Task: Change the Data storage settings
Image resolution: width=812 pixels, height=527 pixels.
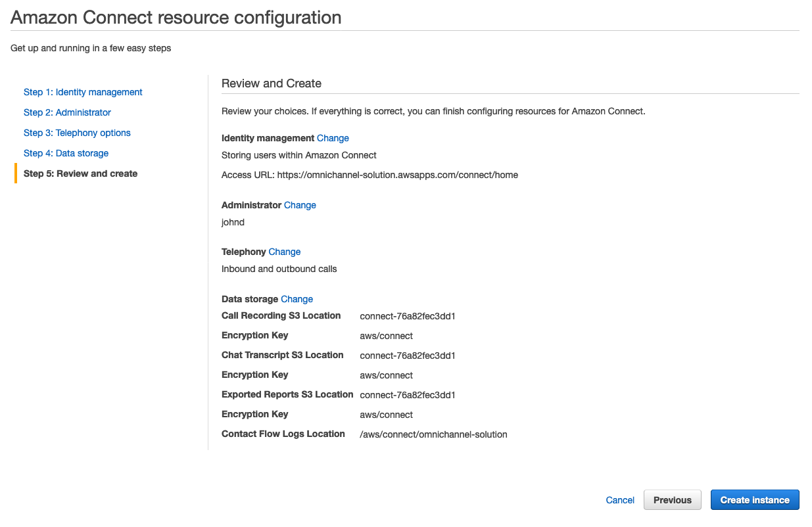Action: click(297, 299)
